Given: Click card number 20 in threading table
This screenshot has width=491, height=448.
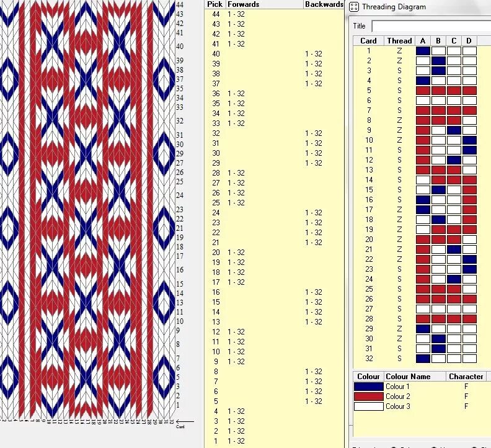Looking at the screenshot, I should click(x=369, y=240).
